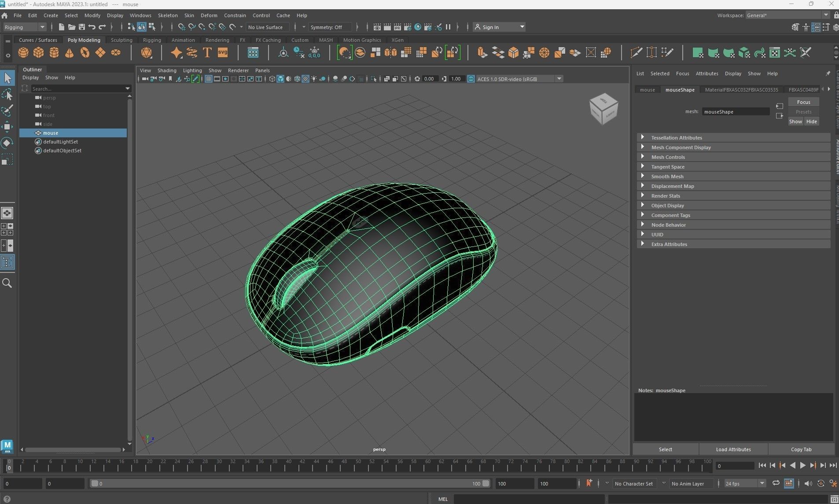839x504 pixels.
Task: Activate the Scale tool in toolbox
Action: pos(7,159)
